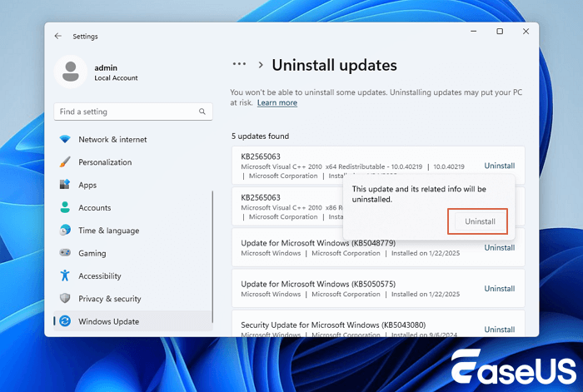Select Update for Microsoft Windows (KB5050575) title
This screenshot has width=583, height=392.
[318, 284]
